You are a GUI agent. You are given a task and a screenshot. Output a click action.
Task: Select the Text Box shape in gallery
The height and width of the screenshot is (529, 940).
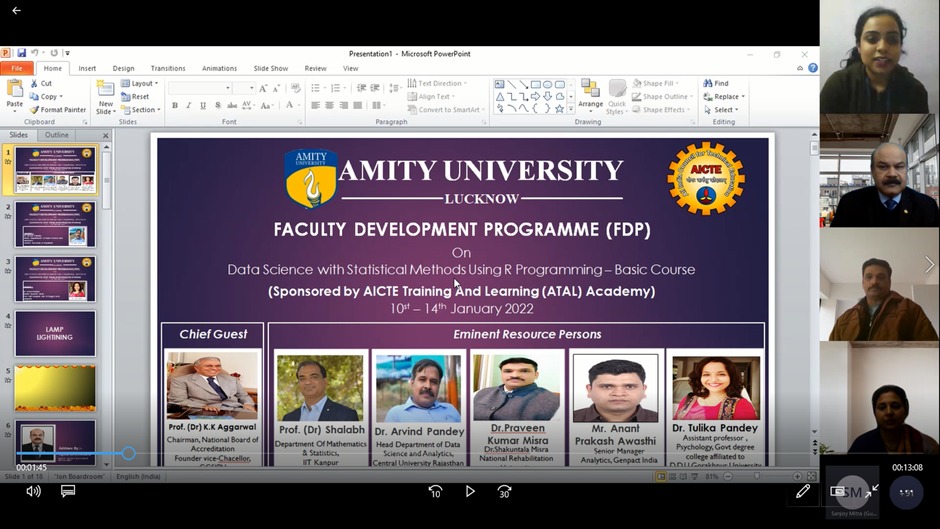[x=499, y=85]
